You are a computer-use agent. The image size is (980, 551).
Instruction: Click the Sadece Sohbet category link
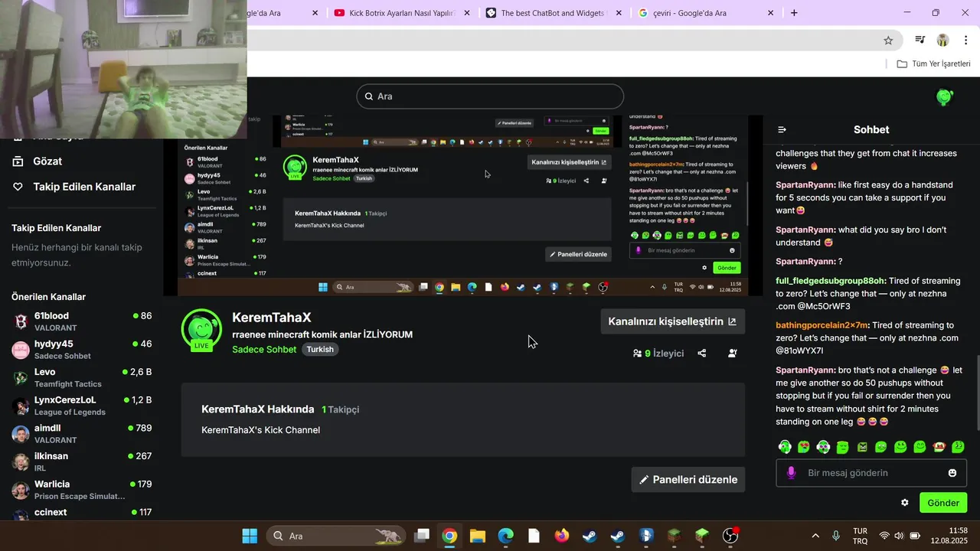coord(264,349)
